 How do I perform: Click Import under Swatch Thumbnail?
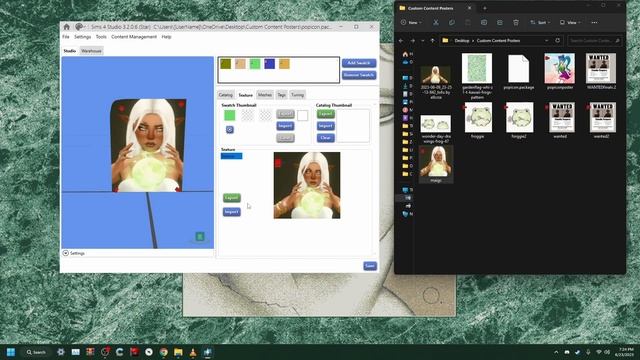[285, 126]
